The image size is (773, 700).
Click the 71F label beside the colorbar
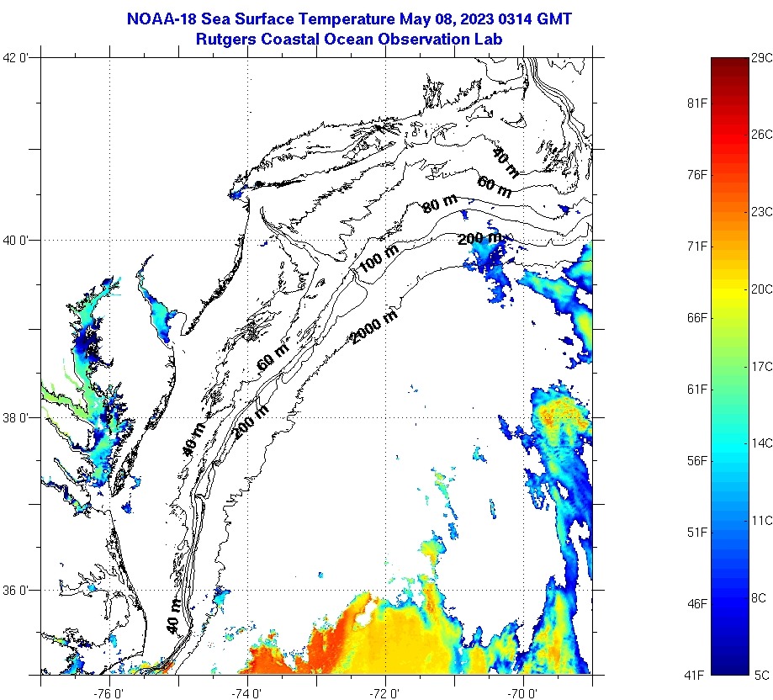tap(697, 246)
